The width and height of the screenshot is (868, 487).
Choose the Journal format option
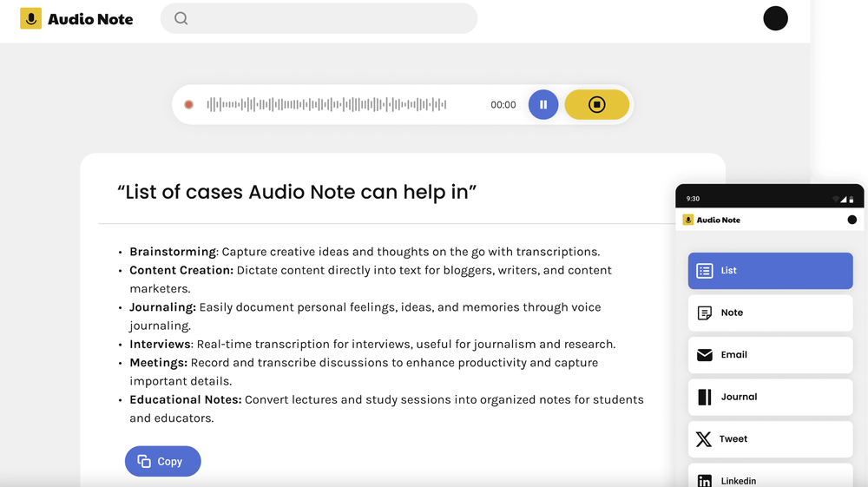(x=770, y=397)
